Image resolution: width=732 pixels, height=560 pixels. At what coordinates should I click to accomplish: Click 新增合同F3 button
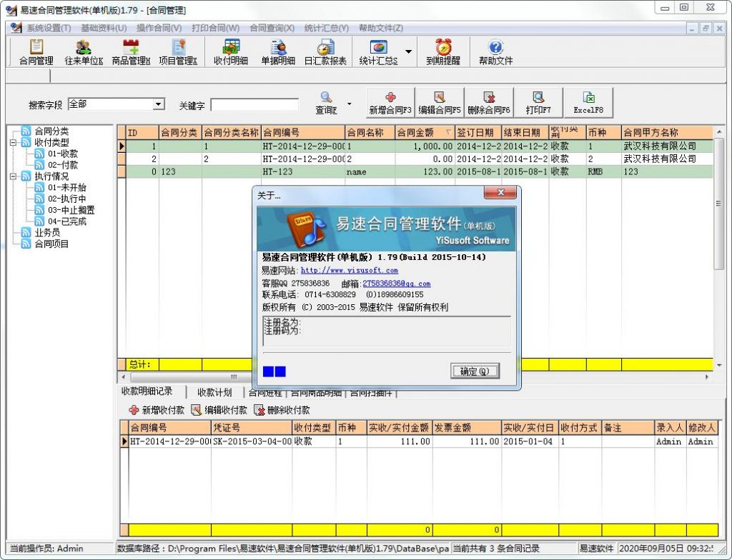(390, 103)
